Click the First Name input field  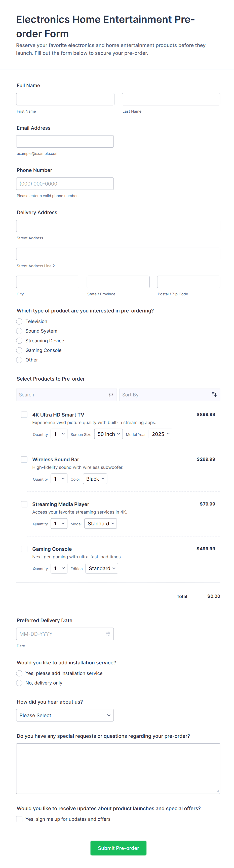pyautogui.click(x=65, y=99)
